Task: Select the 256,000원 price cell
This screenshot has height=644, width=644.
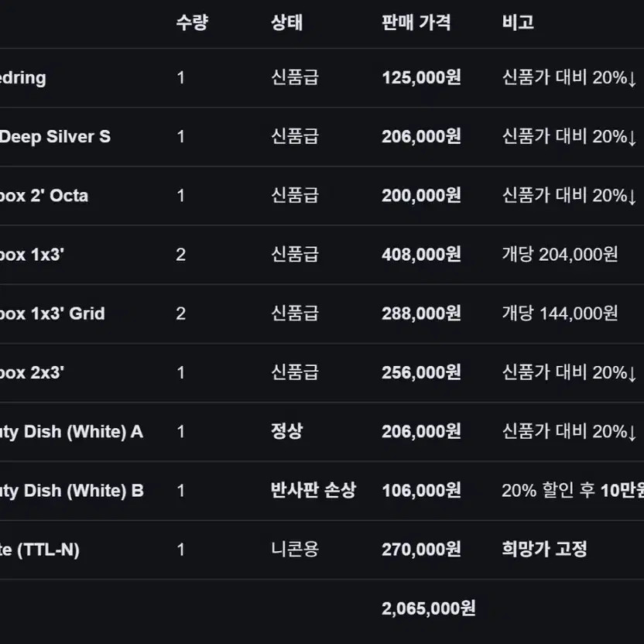Action: pos(421,372)
